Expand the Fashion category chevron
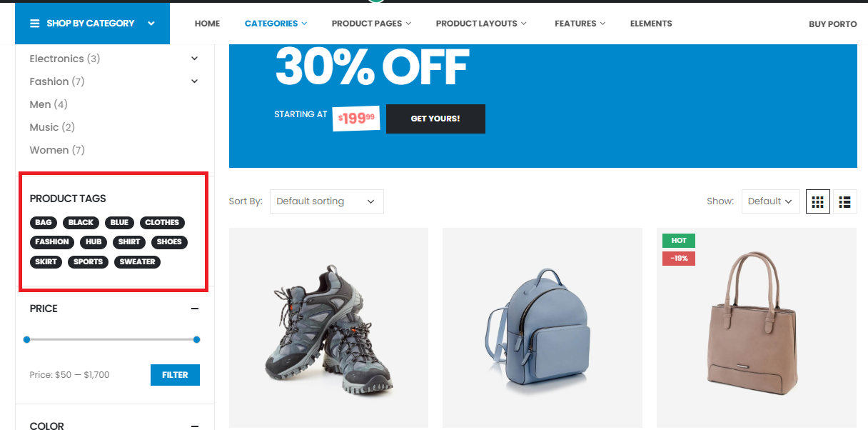Viewport: 868px width, 430px height. [x=195, y=81]
